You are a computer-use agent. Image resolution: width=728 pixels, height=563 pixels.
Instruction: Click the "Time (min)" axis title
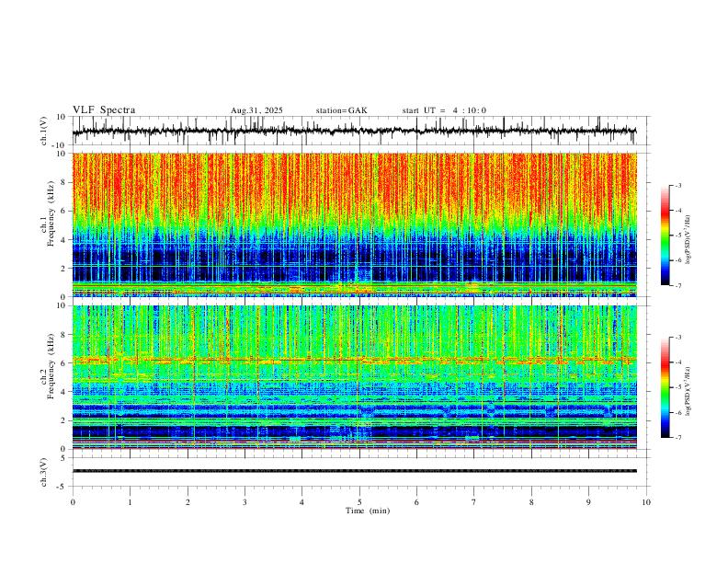tap(368, 511)
